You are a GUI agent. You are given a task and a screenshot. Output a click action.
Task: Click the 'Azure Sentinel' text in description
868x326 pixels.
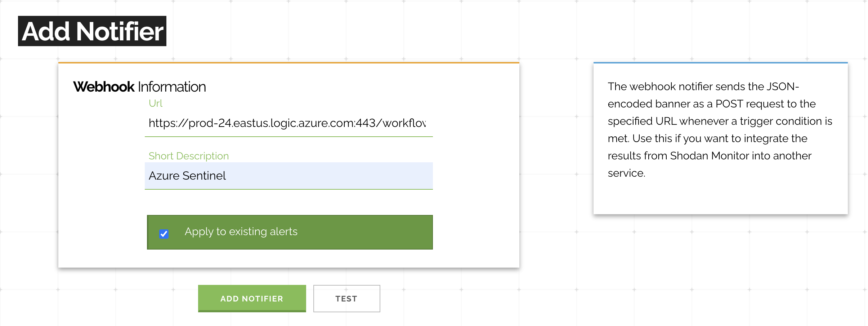tap(187, 176)
